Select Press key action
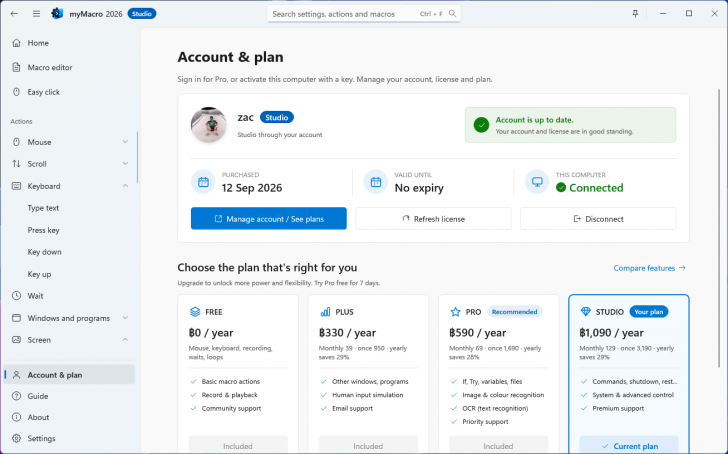This screenshot has height=454, width=728. (43, 230)
